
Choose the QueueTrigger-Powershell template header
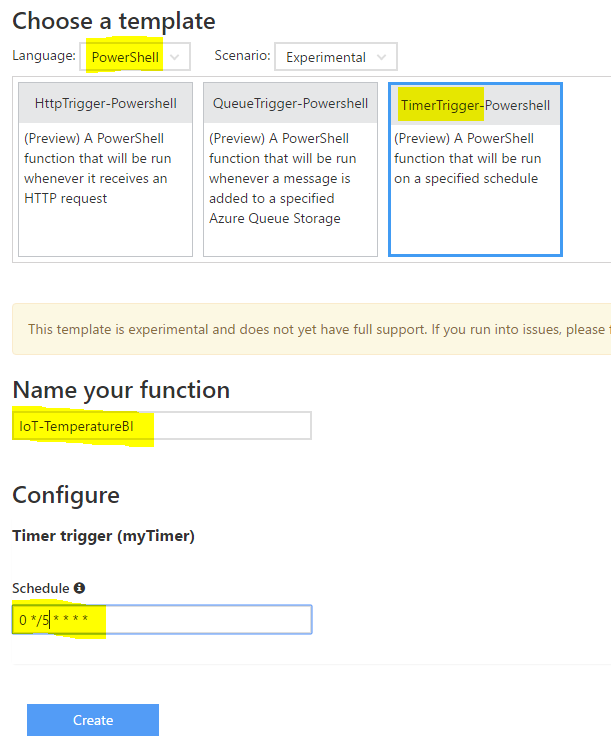point(290,103)
